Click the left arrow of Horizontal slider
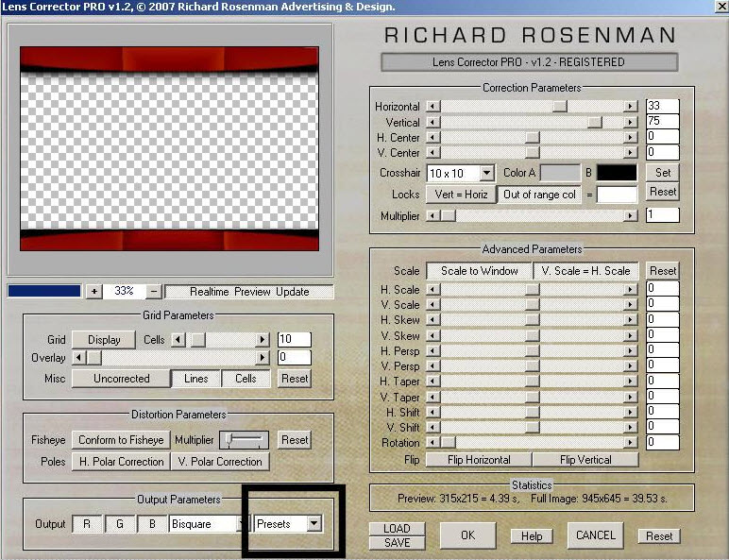The width and height of the screenshot is (729, 560). click(x=432, y=107)
